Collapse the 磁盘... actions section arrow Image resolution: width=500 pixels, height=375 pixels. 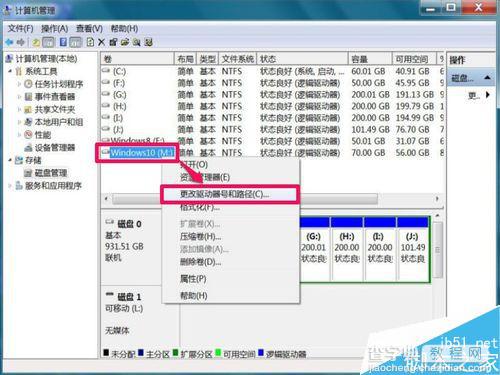(x=487, y=78)
